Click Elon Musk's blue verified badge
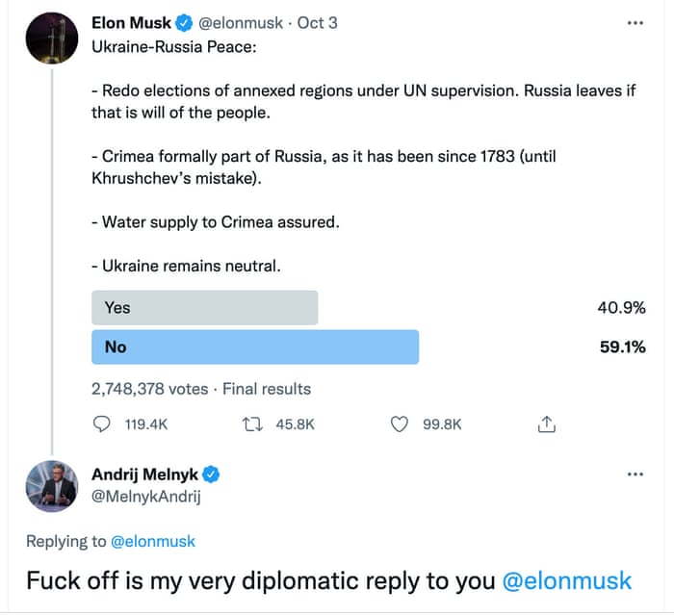 [x=184, y=22]
